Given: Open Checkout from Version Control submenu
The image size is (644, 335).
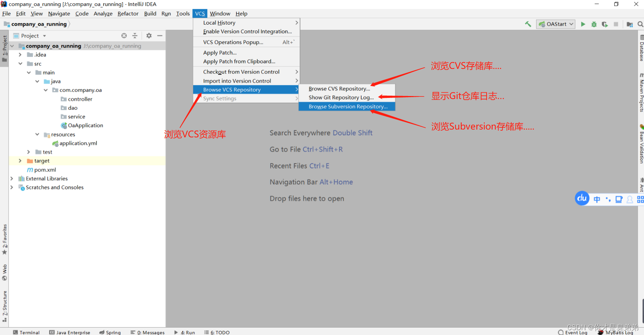Looking at the screenshot, I should click(246, 72).
